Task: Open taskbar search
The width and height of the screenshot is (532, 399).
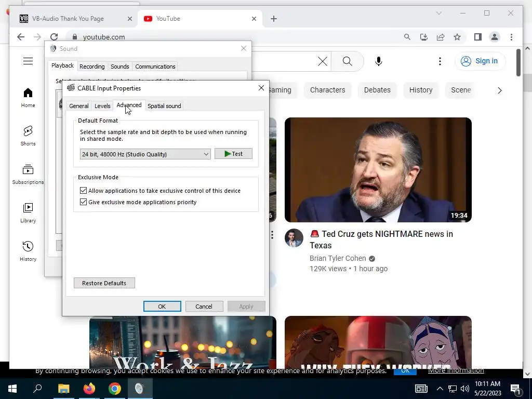Action: [37, 389]
